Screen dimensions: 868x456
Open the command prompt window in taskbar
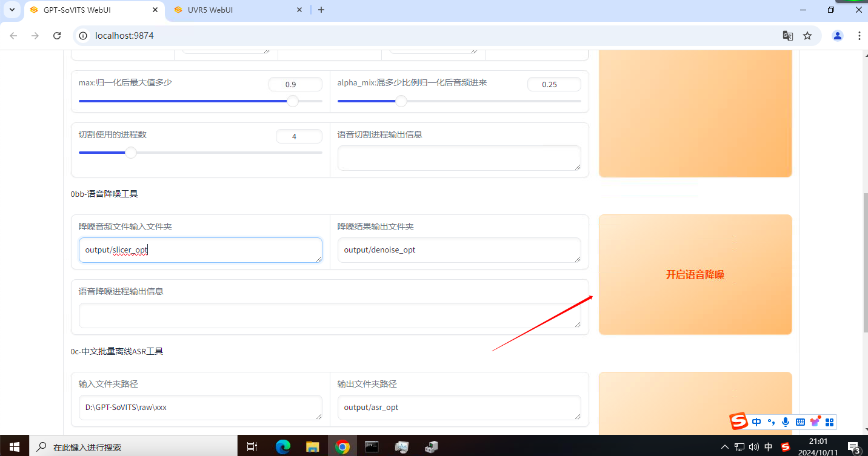pos(372,447)
